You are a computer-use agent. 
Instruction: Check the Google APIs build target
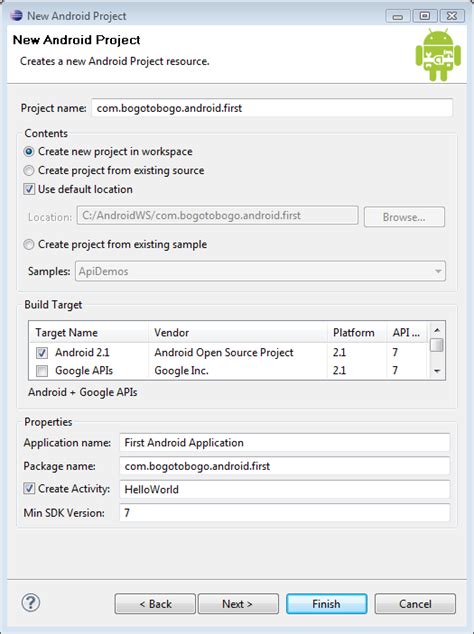pyautogui.click(x=42, y=371)
